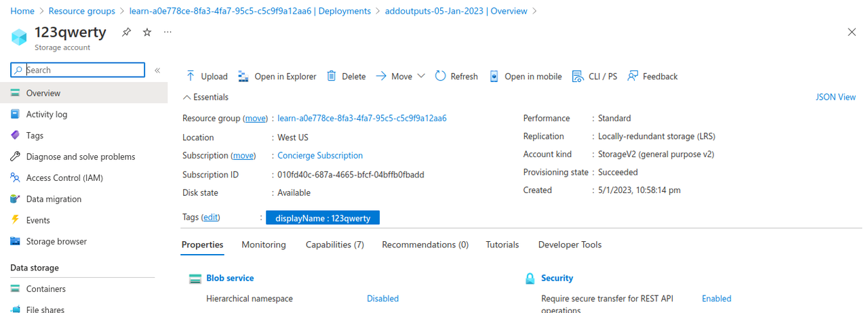Click the Overview sidebar icon
Screen dimensions: 868x313
[x=16, y=93]
